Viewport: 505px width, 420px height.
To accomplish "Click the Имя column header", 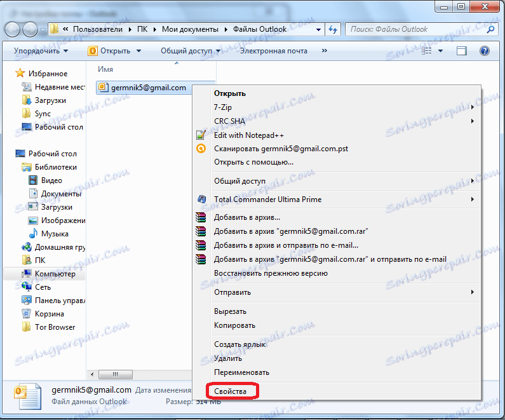I will (x=105, y=69).
